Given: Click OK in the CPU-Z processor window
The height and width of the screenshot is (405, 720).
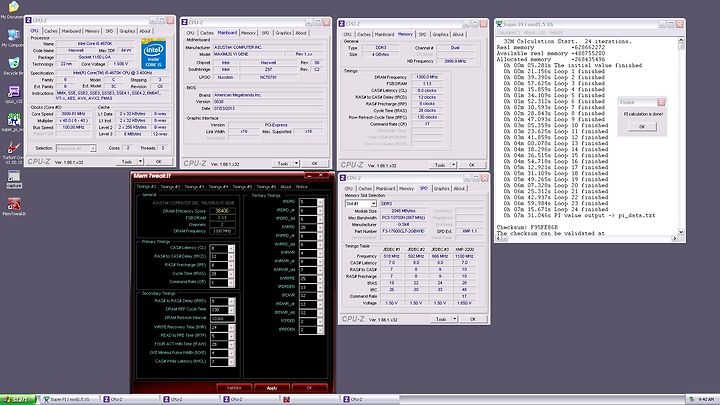Looking at the screenshot, I should 158,162.
